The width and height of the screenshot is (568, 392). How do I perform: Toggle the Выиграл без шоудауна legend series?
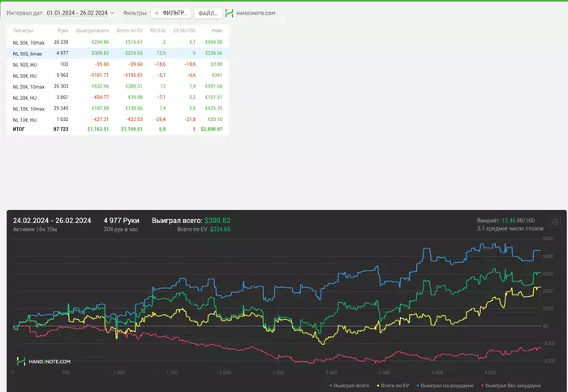(511, 386)
